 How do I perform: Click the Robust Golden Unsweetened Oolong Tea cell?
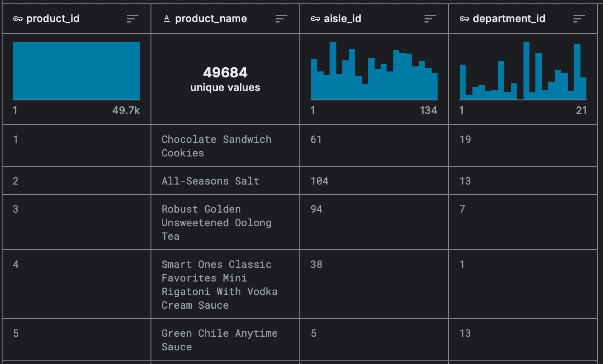pos(216,222)
